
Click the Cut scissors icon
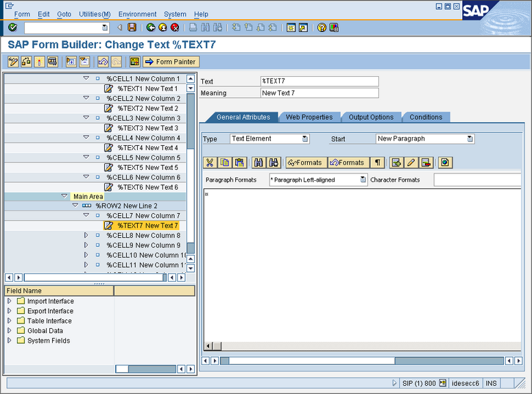click(210, 163)
